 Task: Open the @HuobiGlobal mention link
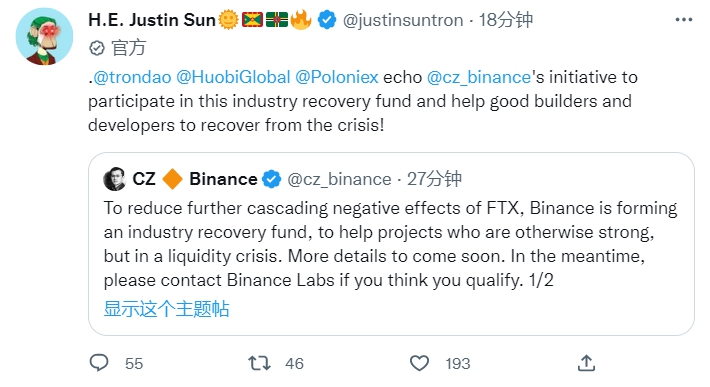pyautogui.click(x=233, y=77)
